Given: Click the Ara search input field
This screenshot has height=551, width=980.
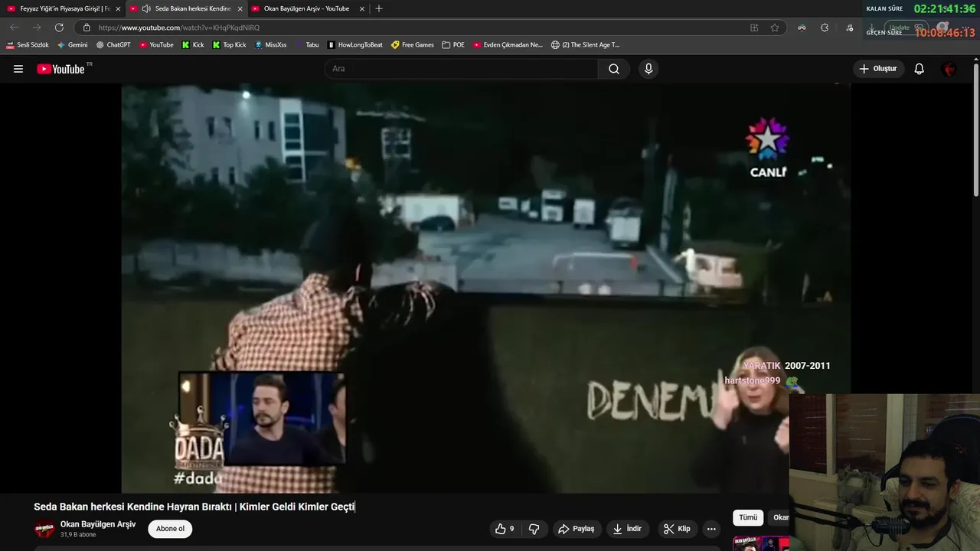Looking at the screenshot, I should (x=461, y=69).
